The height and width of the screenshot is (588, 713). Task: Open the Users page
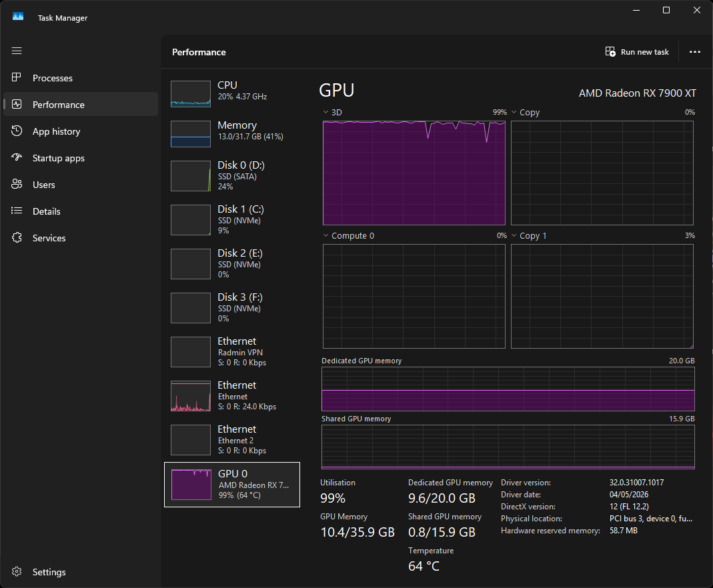coord(81,185)
